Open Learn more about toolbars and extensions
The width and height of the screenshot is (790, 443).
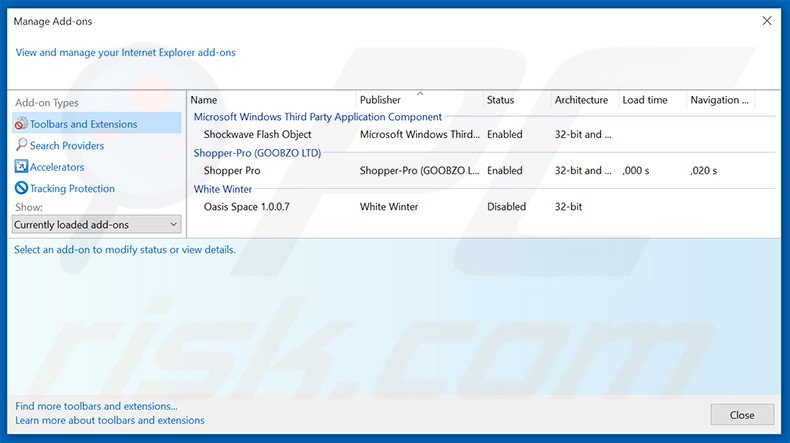click(x=110, y=420)
